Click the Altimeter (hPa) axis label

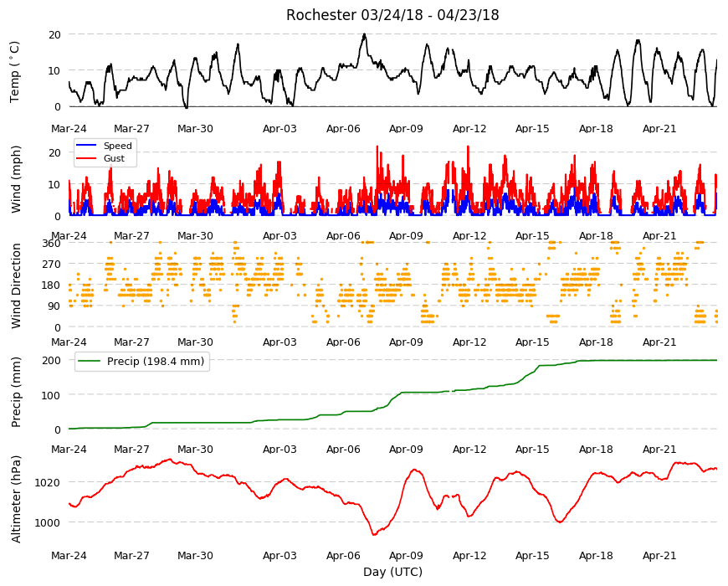click(16, 499)
